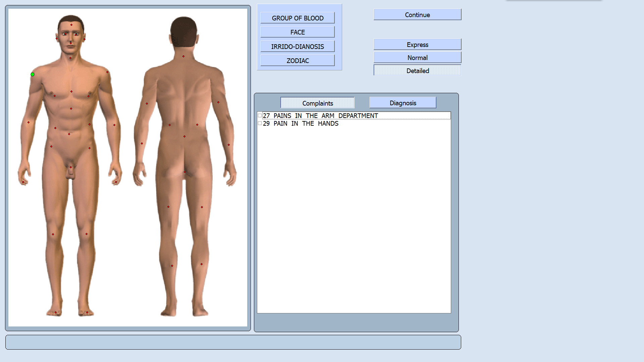644x362 pixels.
Task: Click the red point on the forehead
Action: click(71, 25)
